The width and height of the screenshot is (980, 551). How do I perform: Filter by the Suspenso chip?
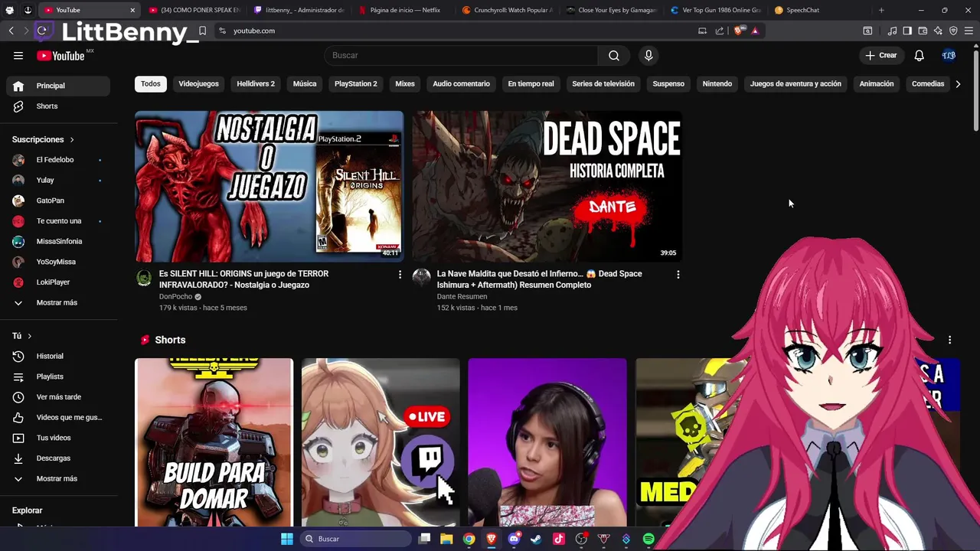click(668, 83)
